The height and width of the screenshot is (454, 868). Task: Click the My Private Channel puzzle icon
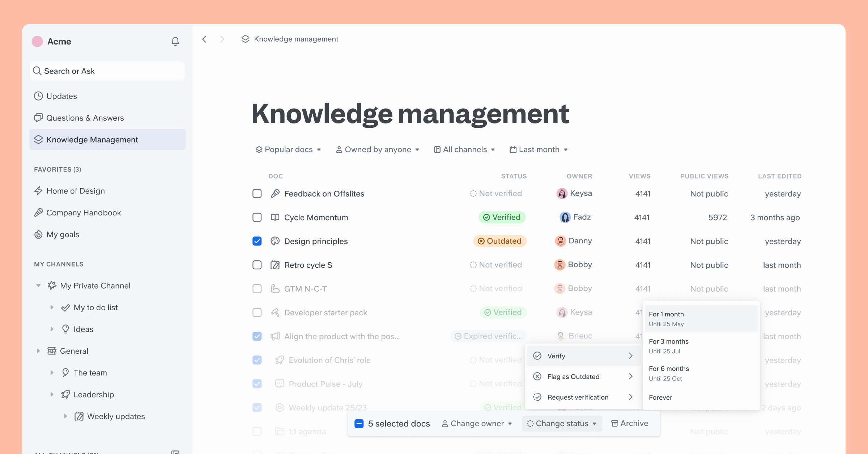[52, 286]
